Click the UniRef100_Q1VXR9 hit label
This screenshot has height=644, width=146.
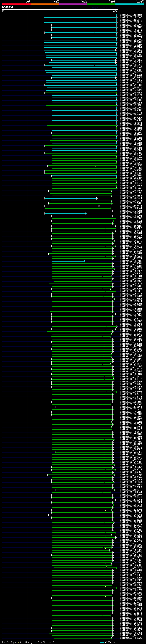(x=131, y=588)
